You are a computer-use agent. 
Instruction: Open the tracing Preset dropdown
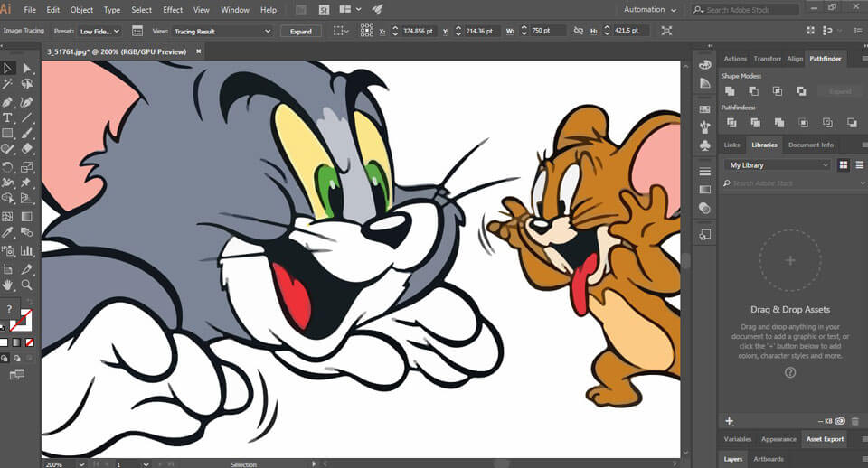(x=99, y=31)
